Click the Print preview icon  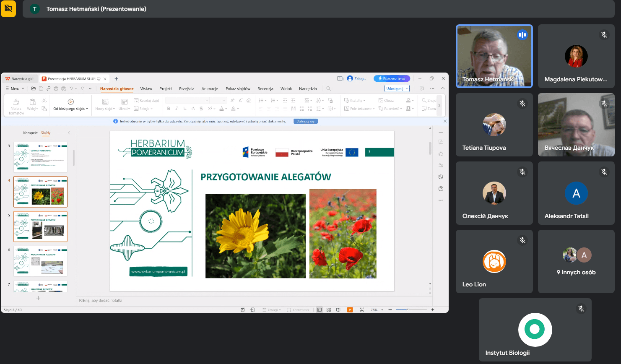click(64, 88)
